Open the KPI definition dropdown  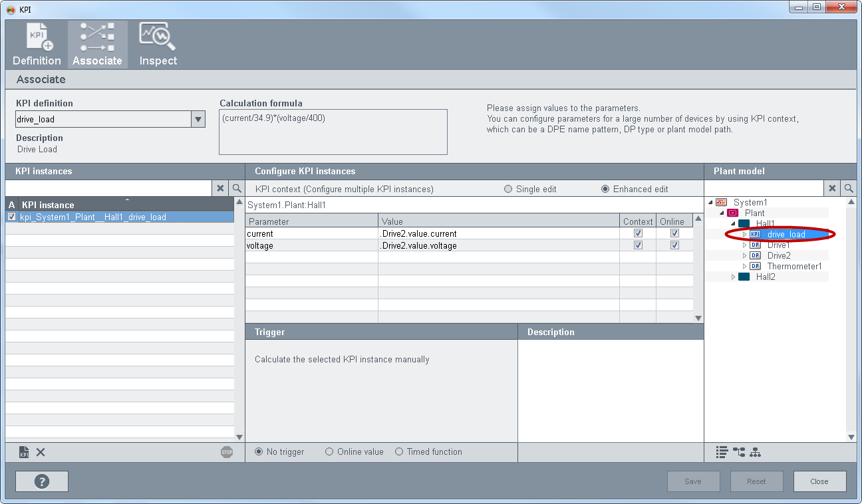pos(198,120)
